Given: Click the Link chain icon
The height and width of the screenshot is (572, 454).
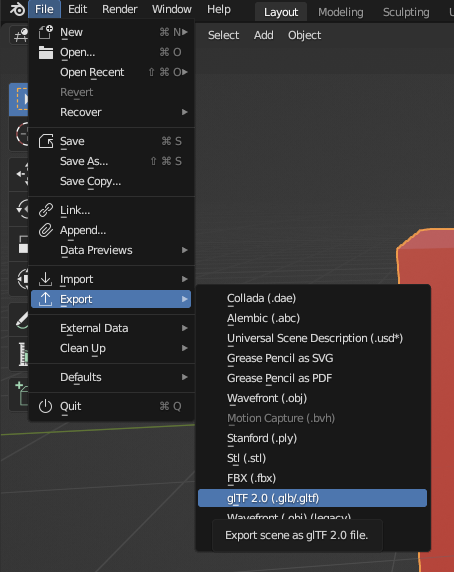Looking at the screenshot, I should 46,210.
